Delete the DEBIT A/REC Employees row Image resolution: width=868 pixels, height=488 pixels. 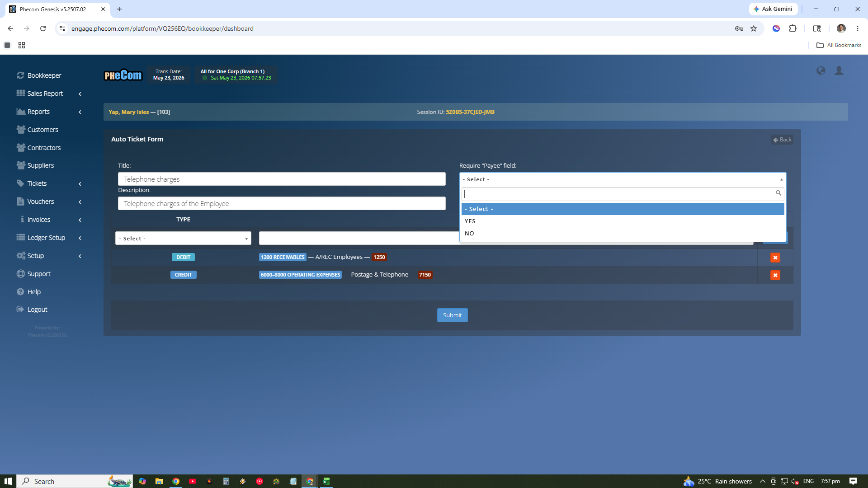775,258
